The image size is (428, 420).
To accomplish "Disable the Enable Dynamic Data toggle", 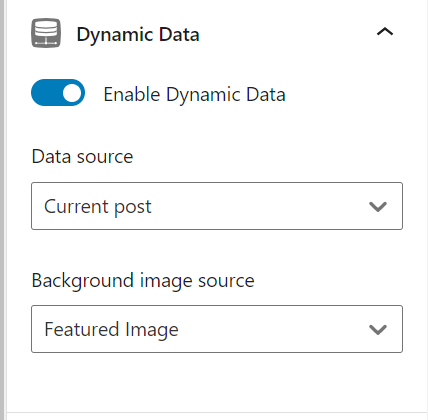I will (58, 92).
